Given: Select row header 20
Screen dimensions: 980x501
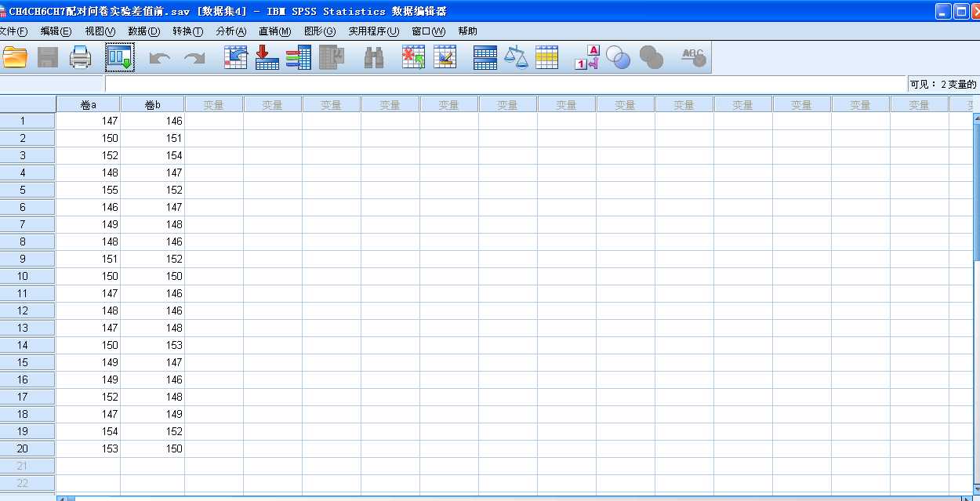Looking at the screenshot, I should point(27,448).
